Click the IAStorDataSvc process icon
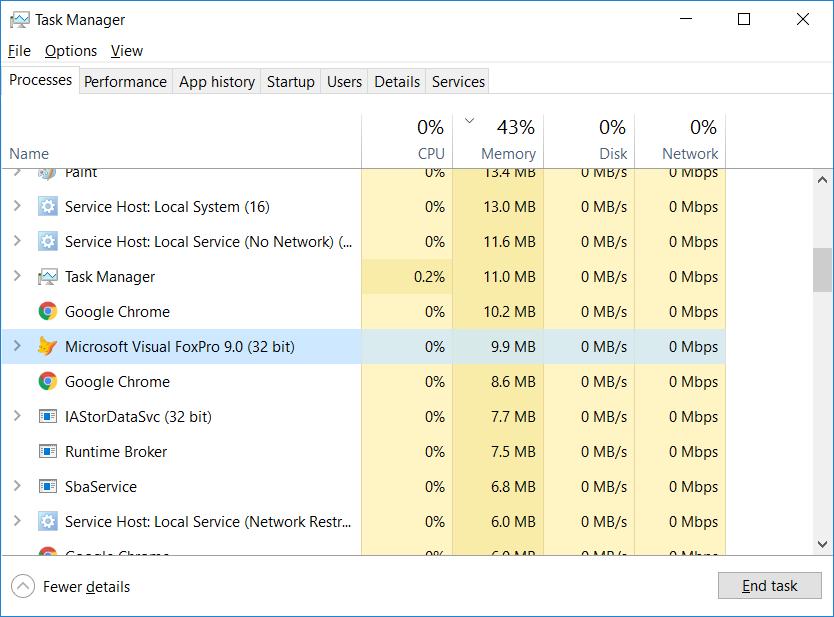 [x=47, y=417]
